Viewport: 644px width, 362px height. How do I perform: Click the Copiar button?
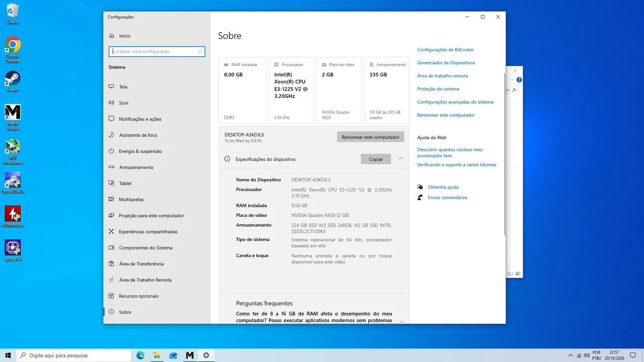tap(376, 159)
